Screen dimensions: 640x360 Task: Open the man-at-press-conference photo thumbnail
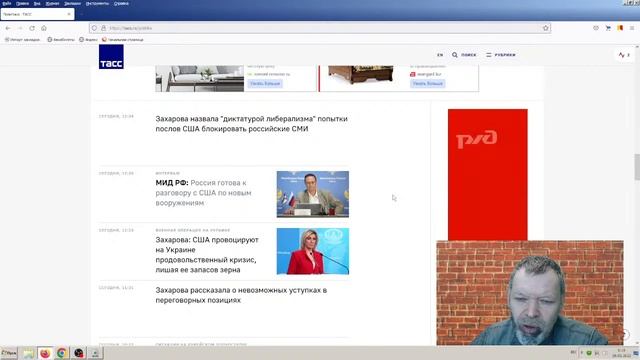click(x=313, y=194)
